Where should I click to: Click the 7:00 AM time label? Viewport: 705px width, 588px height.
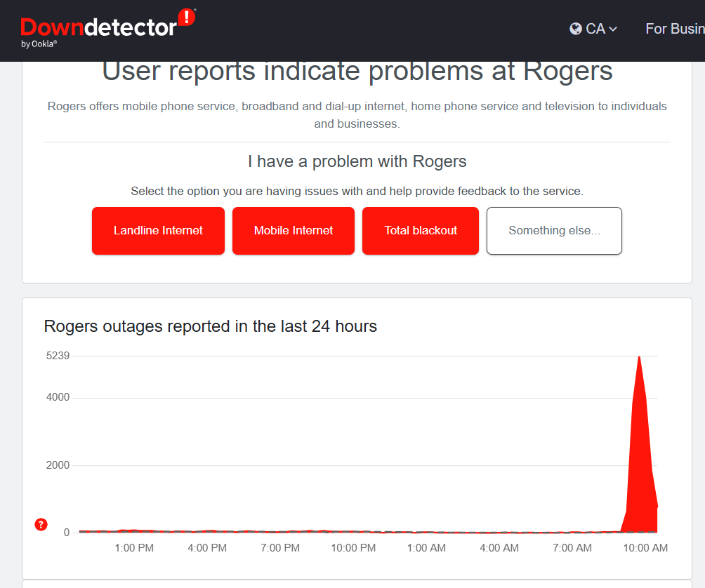pyautogui.click(x=572, y=548)
